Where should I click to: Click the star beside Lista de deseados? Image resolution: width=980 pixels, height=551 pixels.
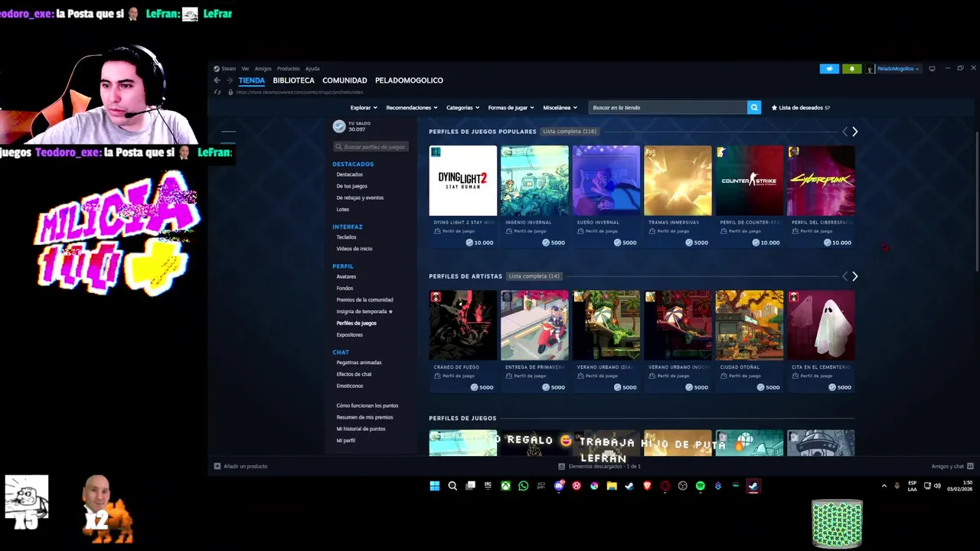point(774,108)
